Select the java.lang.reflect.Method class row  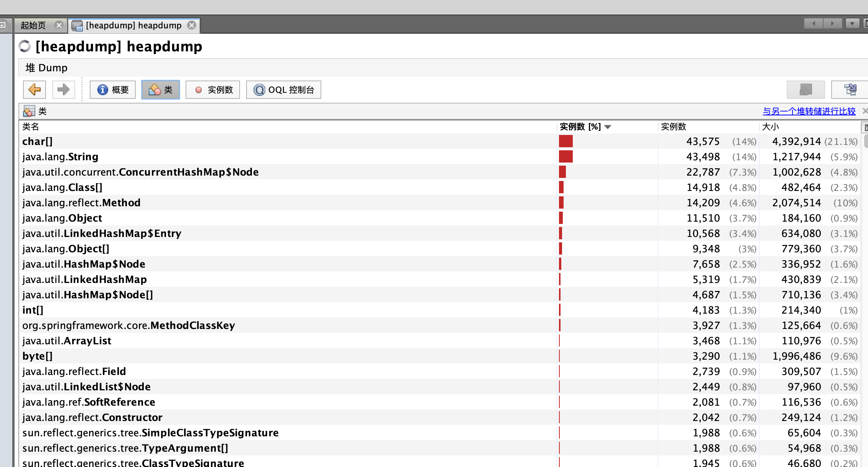coord(81,203)
